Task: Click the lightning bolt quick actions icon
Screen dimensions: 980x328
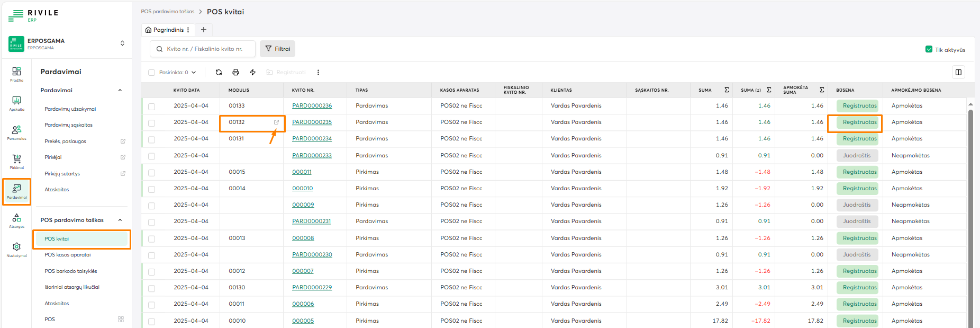Action: pyautogui.click(x=252, y=73)
